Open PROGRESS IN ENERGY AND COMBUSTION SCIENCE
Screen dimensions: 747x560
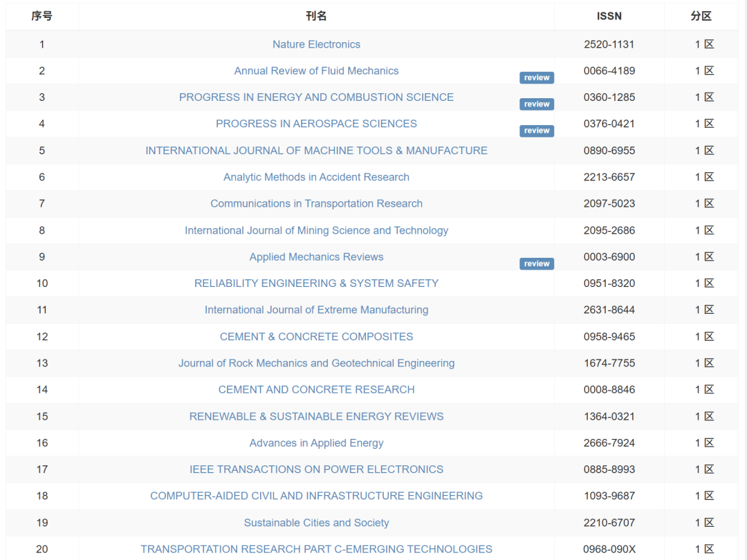point(316,97)
